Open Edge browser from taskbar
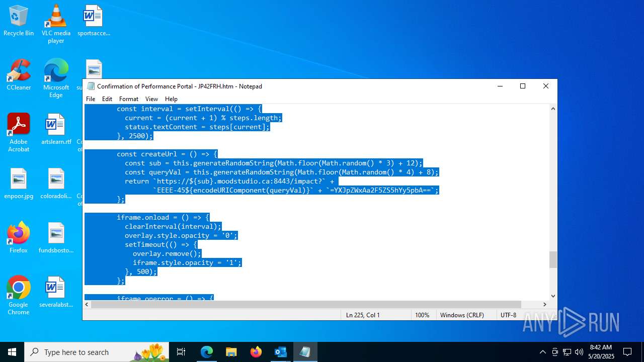 pyautogui.click(x=207, y=352)
